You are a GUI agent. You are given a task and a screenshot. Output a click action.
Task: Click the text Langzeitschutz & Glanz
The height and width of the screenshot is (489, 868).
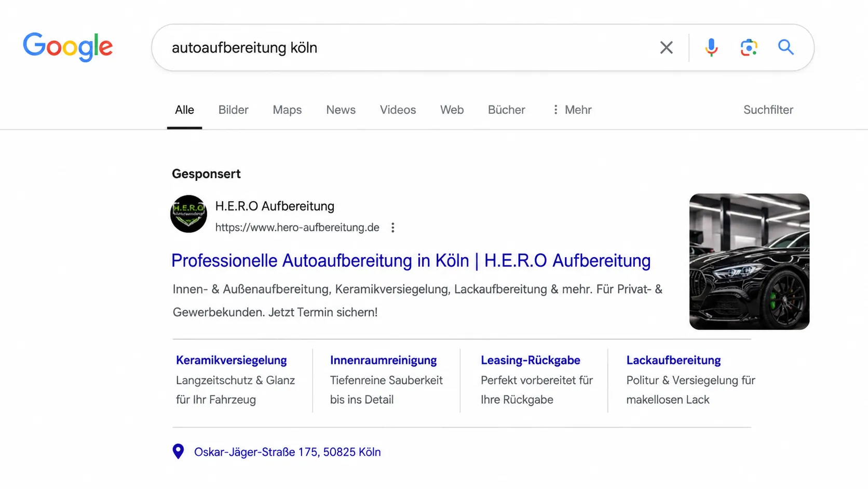(235, 380)
